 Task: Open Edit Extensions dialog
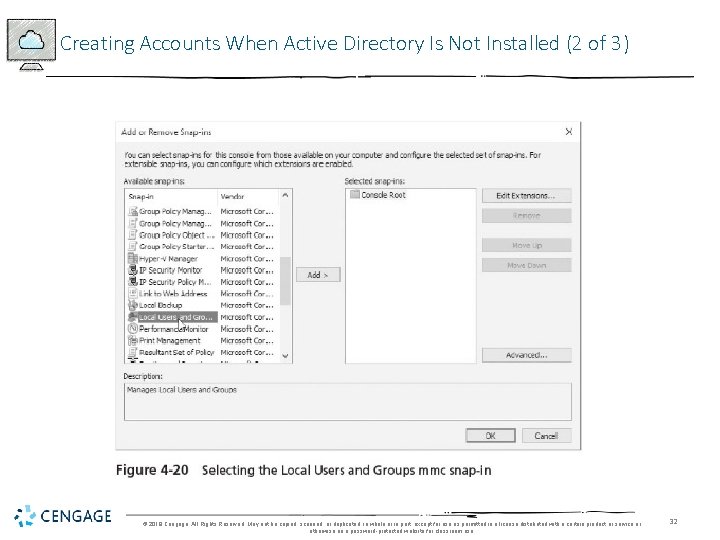527,196
